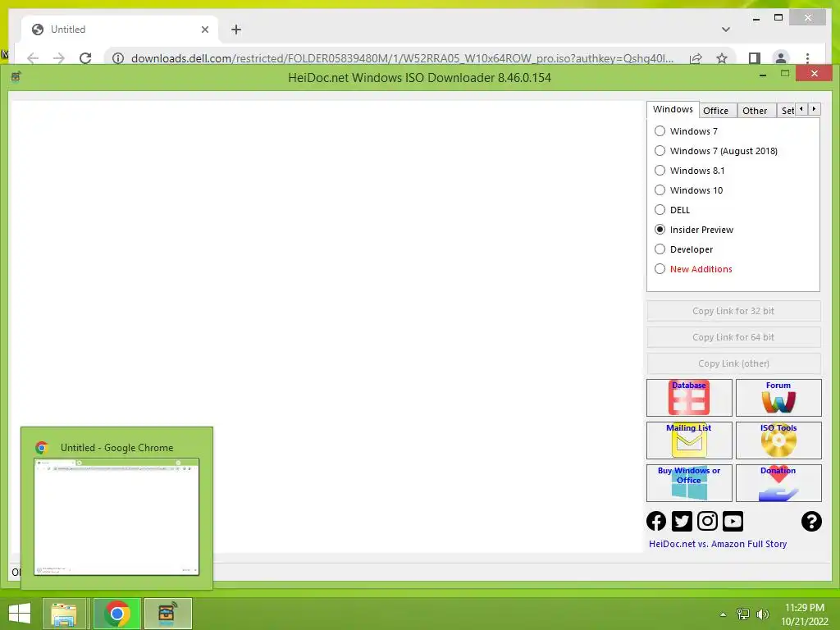View site information icon in address bar

coord(118,58)
